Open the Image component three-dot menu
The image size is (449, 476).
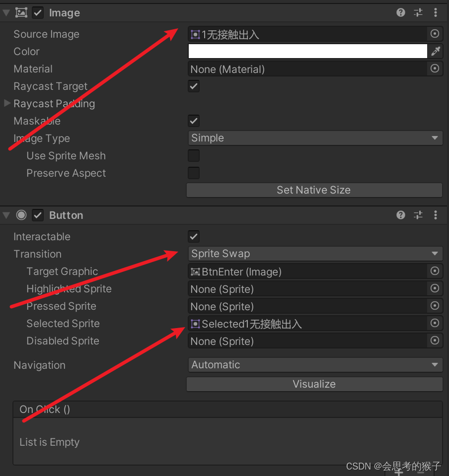pyautogui.click(x=435, y=12)
